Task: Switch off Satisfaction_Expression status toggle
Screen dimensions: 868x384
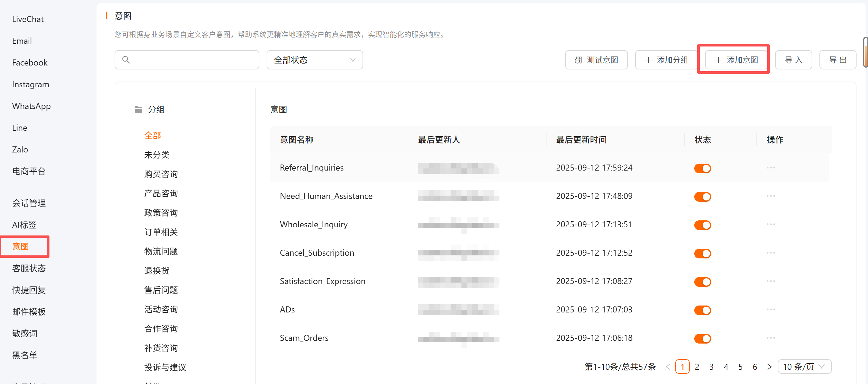Action: [x=702, y=282]
